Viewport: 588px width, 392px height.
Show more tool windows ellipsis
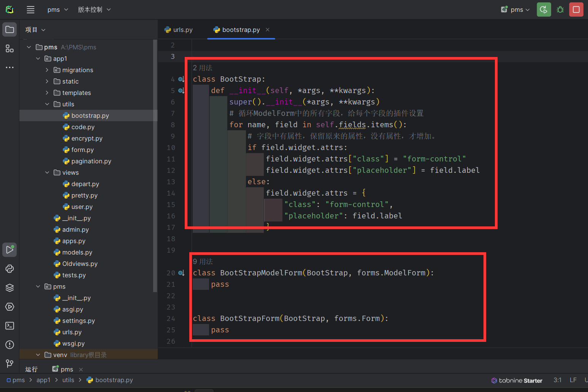(10, 68)
